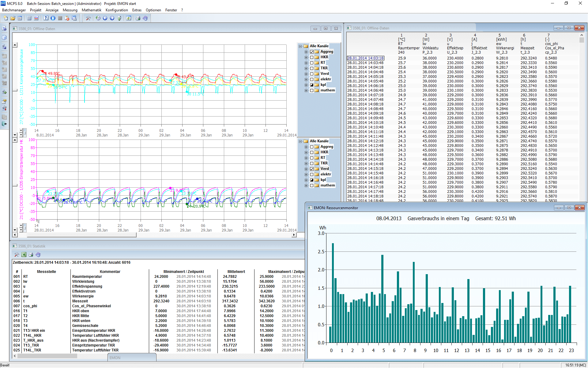This screenshot has width=588, height=368.
Task: Open the Mathematik menu
Action: (x=92, y=10)
